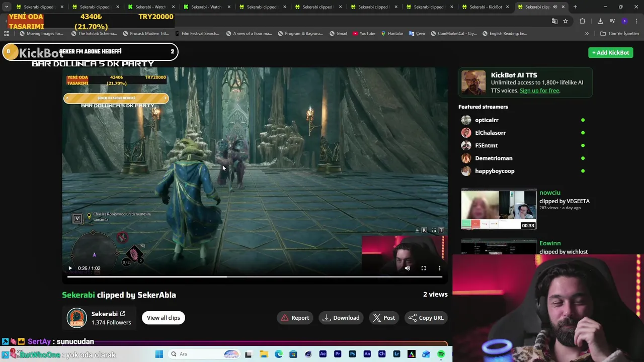Open the tab search dropdown
This screenshot has height=362, width=644.
point(7,7)
